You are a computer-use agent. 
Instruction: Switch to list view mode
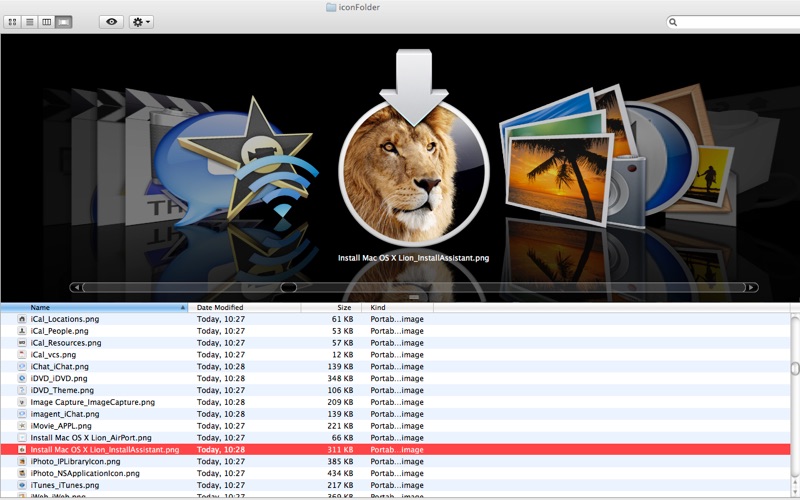pos(30,22)
